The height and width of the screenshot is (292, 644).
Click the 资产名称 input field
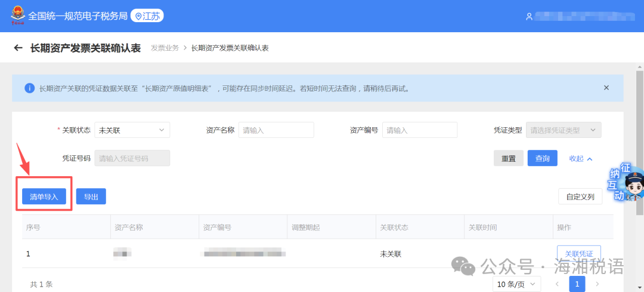coord(276,130)
